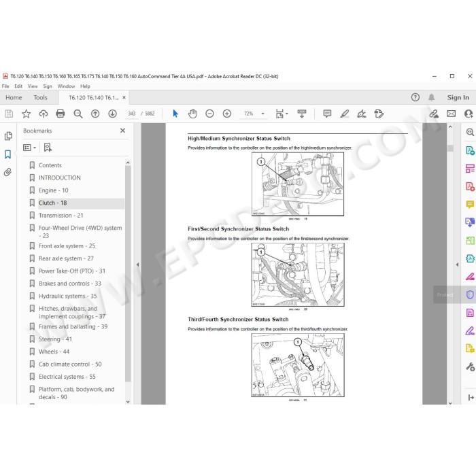Send file by email envelope icon
This screenshot has height=476, width=476.
pos(451,114)
